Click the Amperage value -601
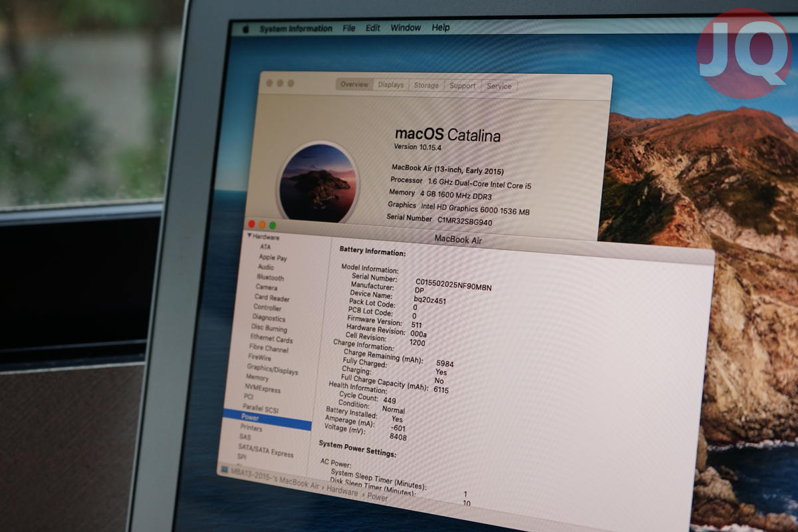Viewport: 798px width, 532px height. (398, 428)
